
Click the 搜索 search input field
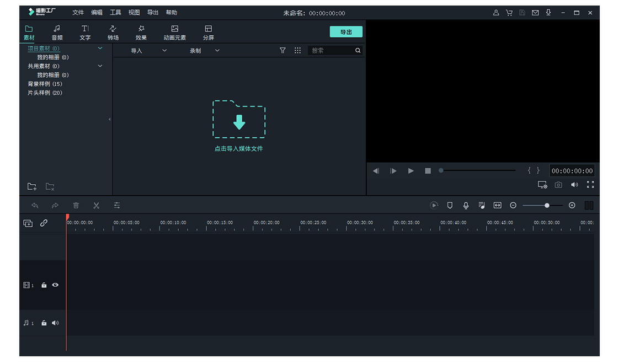coord(331,50)
